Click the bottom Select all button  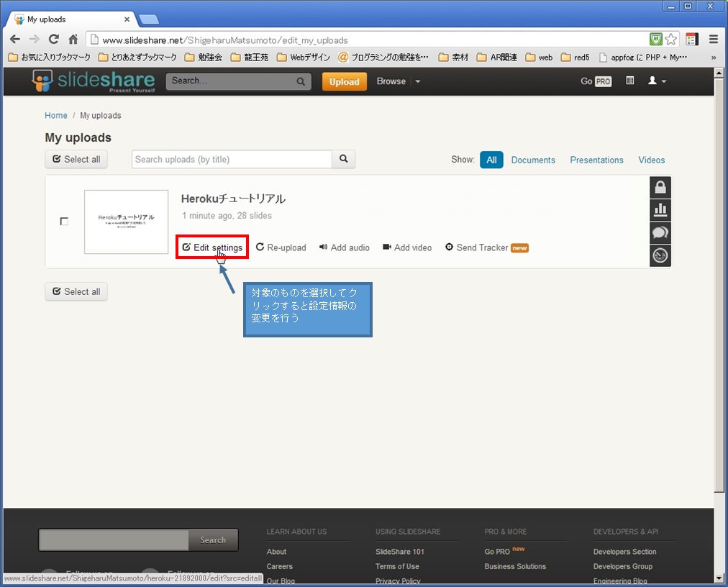(76, 291)
